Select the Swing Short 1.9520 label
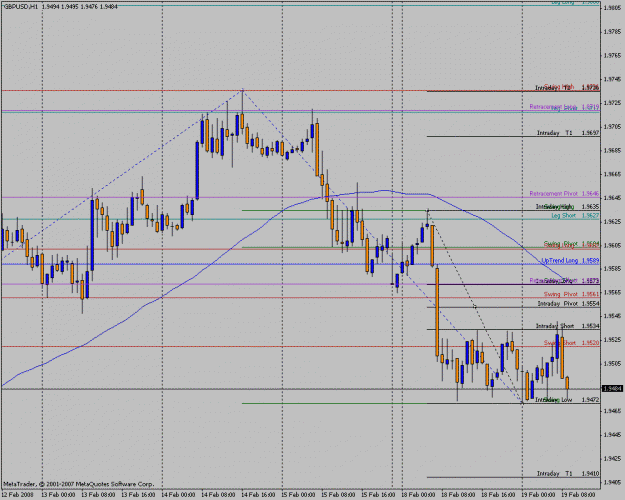 tap(571, 343)
